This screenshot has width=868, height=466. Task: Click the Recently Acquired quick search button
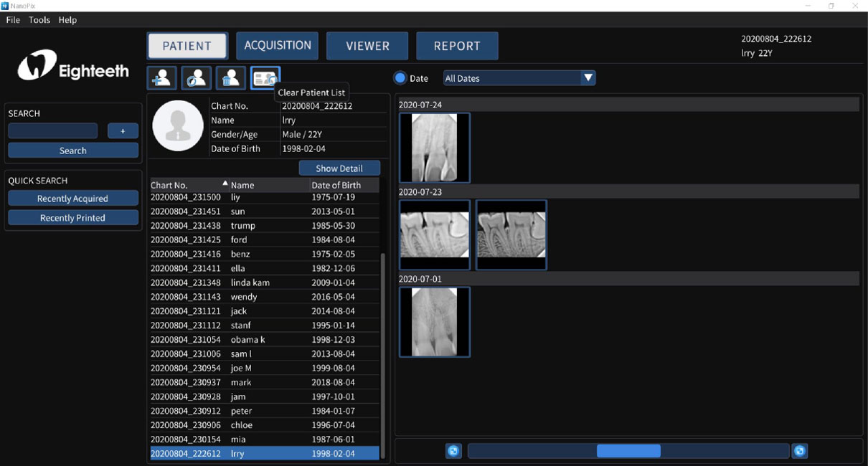[x=72, y=199]
